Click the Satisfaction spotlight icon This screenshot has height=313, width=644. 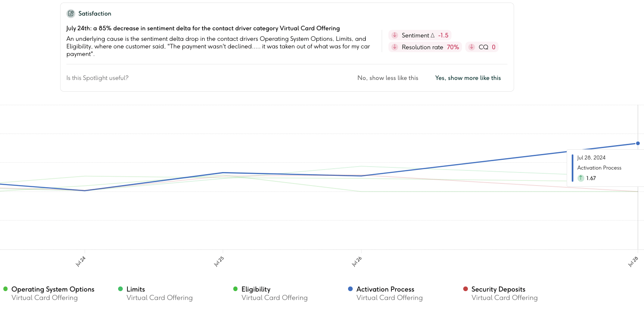(x=71, y=13)
